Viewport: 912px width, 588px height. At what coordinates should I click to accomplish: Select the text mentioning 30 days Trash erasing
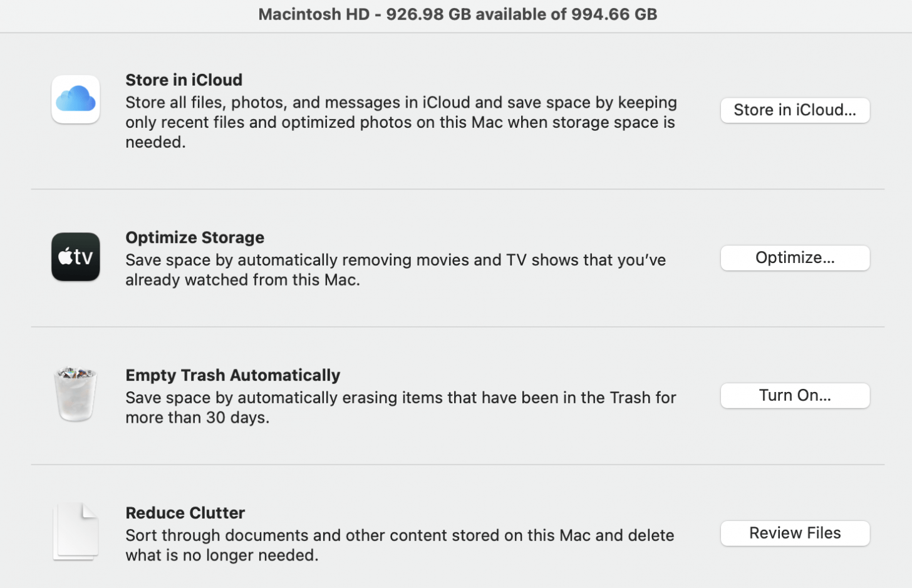[401, 407]
